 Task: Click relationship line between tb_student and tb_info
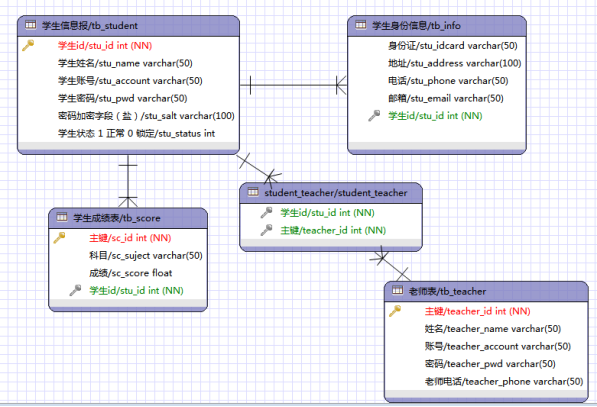point(293,85)
